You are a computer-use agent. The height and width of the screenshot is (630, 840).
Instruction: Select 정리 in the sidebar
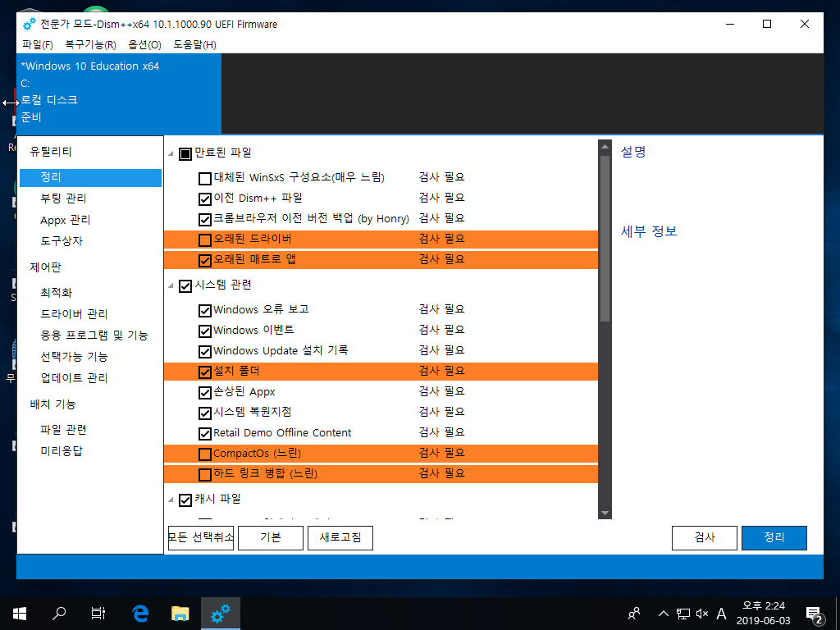point(90,177)
